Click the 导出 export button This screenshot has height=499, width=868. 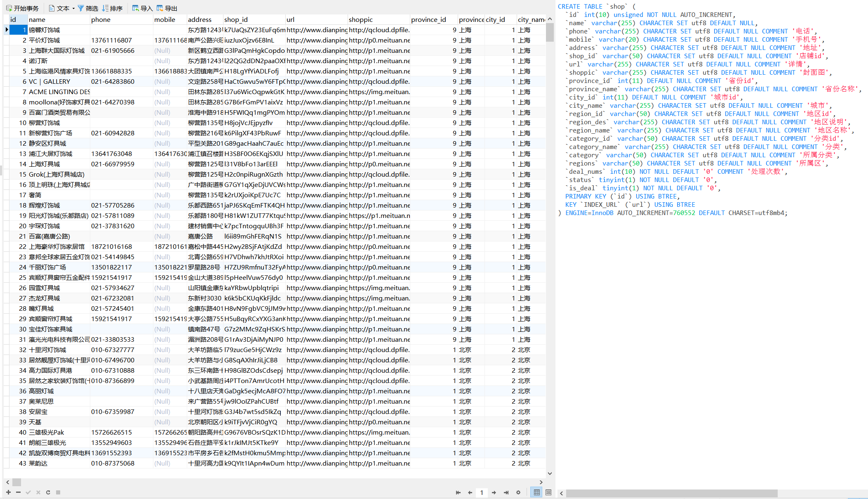167,8
